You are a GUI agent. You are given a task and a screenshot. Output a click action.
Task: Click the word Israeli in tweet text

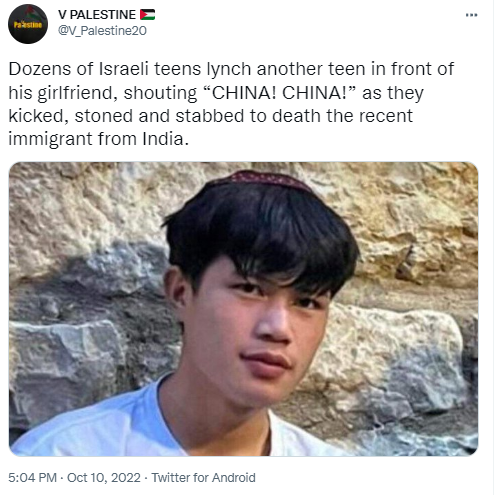click(123, 69)
